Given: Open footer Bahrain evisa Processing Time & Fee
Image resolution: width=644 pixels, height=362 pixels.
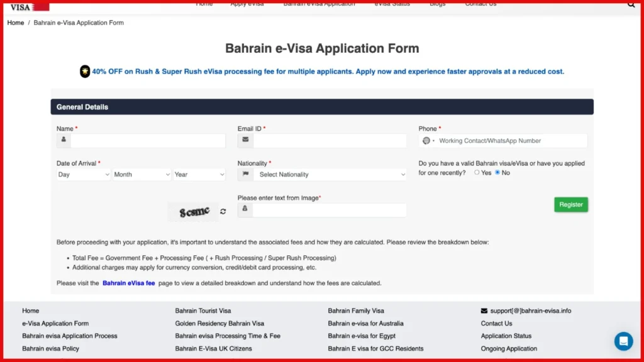Looking at the screenshot, I should [228, 336].
